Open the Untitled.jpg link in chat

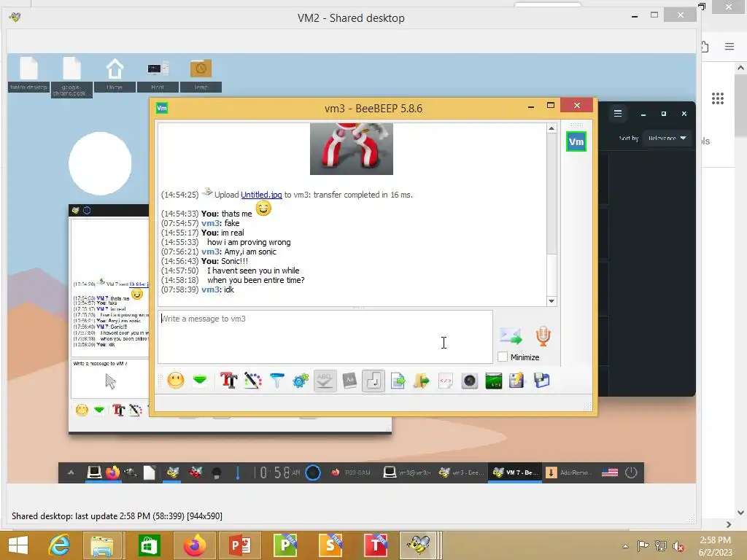261,195
